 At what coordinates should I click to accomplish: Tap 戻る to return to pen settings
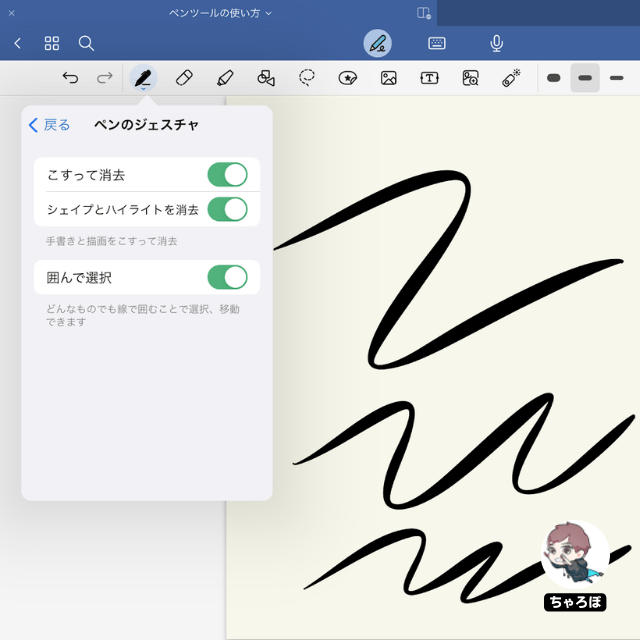[x=50, y=125]
